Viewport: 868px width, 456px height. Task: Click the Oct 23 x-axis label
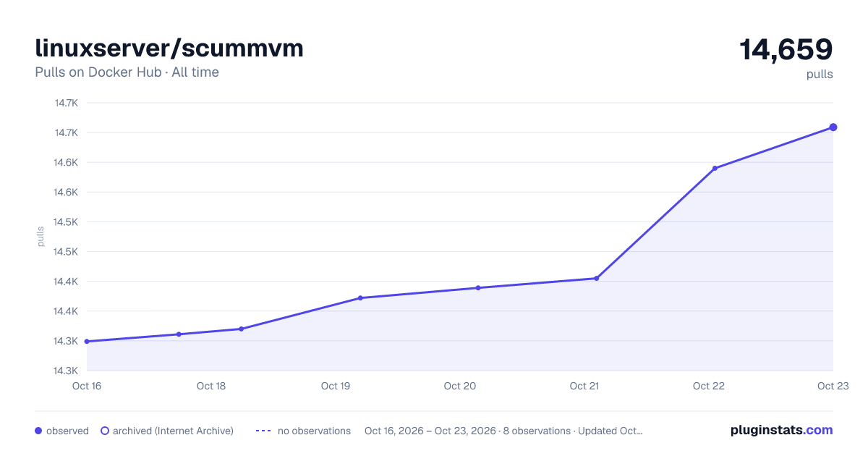[x=833, y=386]
